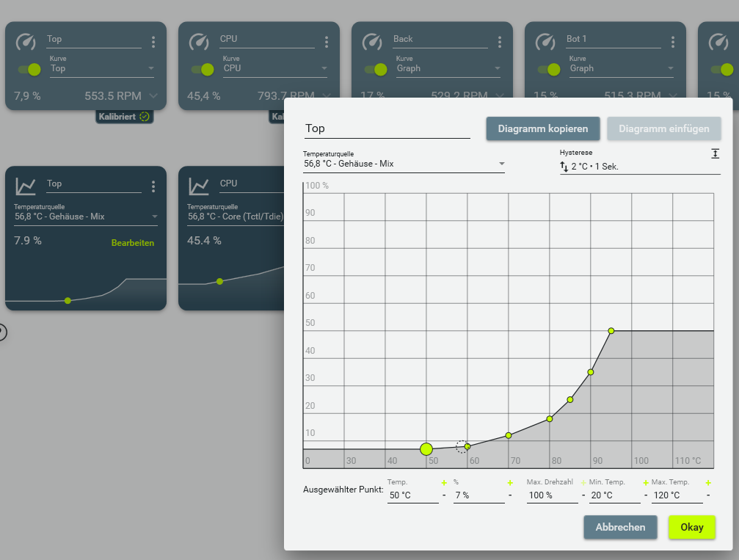
Task: Increase selected point Temp. with plus
Action: (x=444, y=483)
